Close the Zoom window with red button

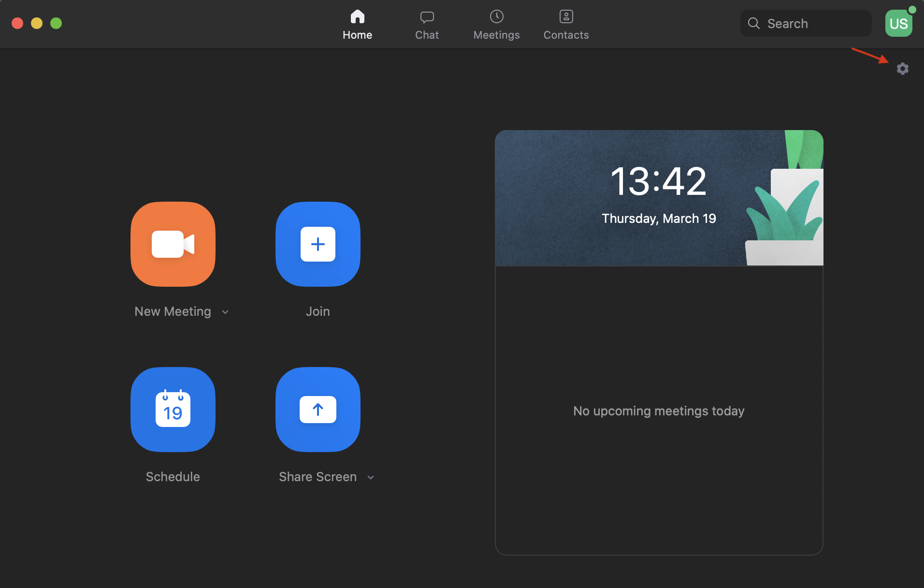tap(17, 23)
